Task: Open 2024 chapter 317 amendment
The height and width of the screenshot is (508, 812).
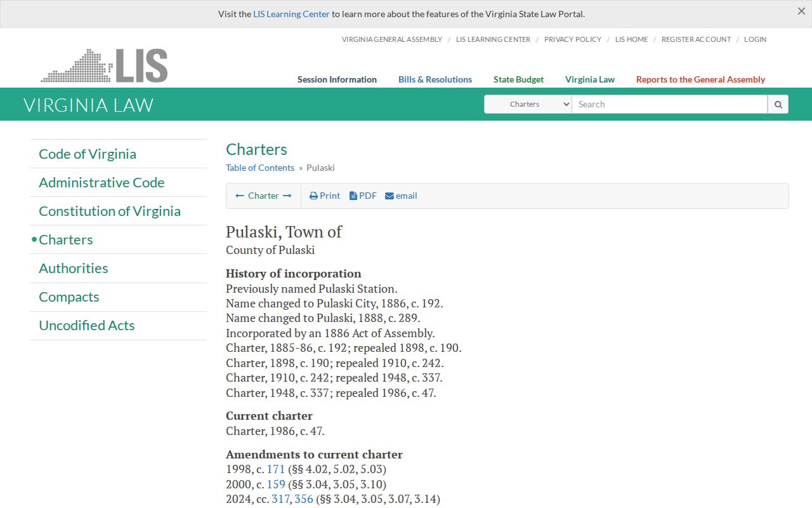Action: pos(281,499)
